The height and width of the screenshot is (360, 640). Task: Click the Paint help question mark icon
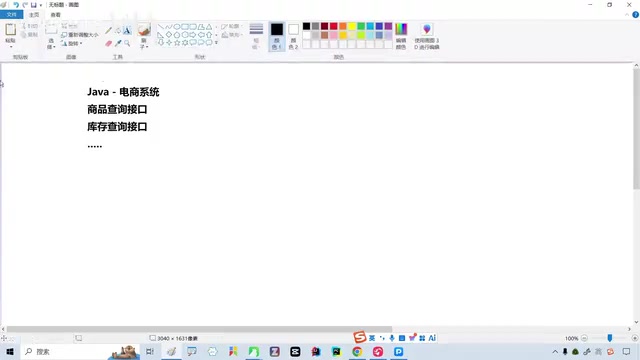click(x=635, y=15)
